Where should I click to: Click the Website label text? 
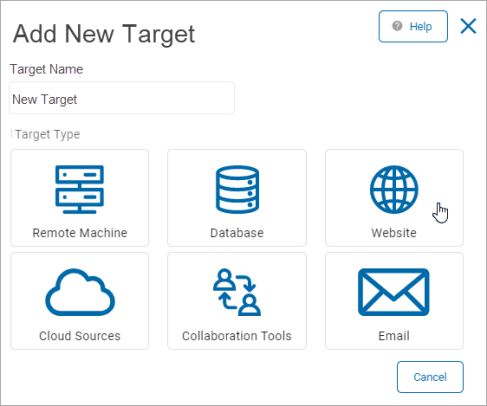point(394,233)
